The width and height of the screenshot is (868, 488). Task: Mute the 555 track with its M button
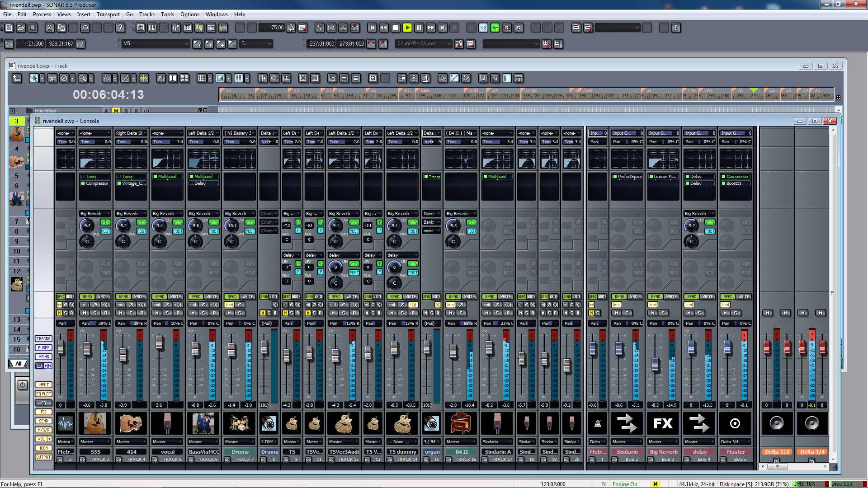pos(85,313)
